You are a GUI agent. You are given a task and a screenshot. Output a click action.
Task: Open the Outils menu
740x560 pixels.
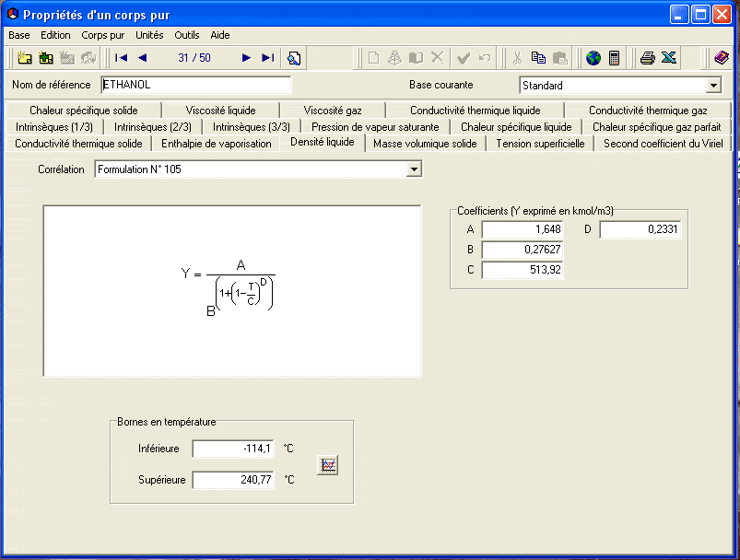pos(187,35)
